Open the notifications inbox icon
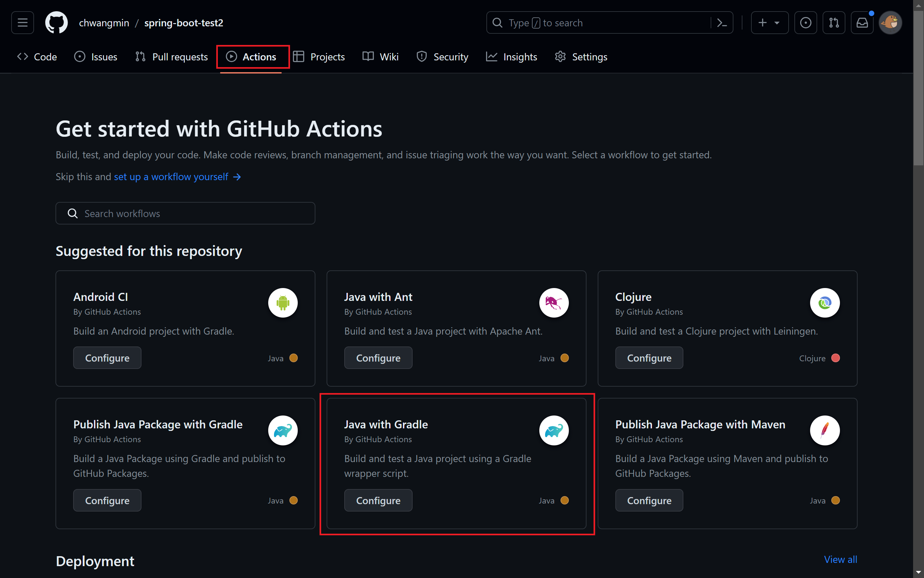Screen dimensions: 924x578 pyautogui.click(x=862, y=22)
